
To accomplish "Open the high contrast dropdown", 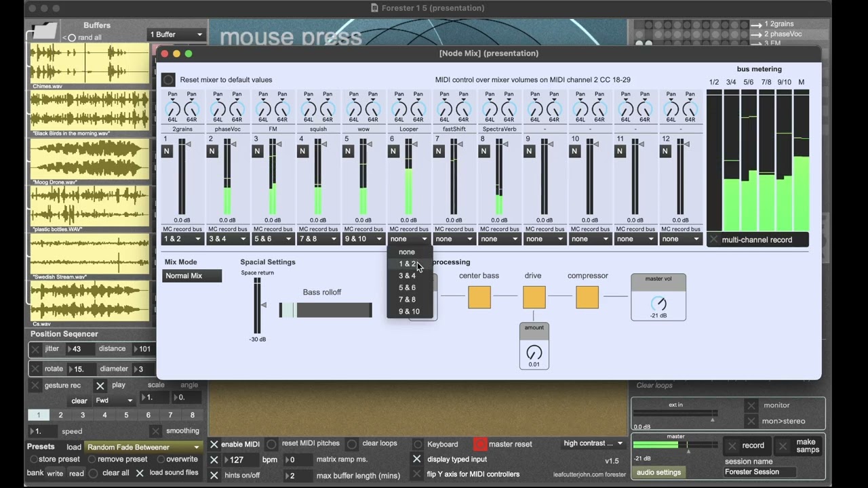I will (593, 444).
